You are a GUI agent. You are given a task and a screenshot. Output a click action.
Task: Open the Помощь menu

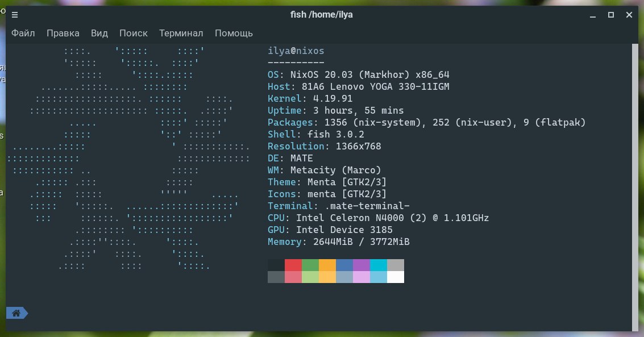coord(234,34)
